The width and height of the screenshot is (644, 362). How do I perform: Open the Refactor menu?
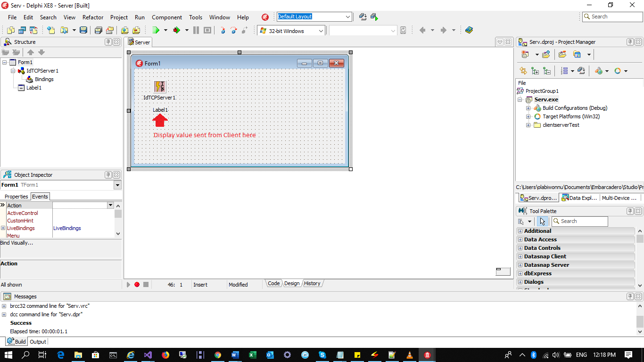(x=93, y=17)
